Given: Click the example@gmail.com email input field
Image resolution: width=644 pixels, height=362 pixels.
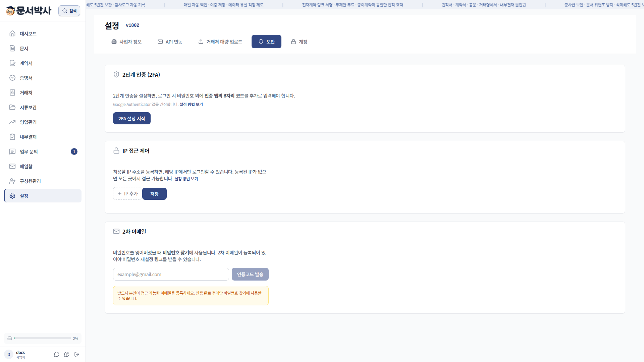Looking at the screenshot, I should tap(171, 274).
